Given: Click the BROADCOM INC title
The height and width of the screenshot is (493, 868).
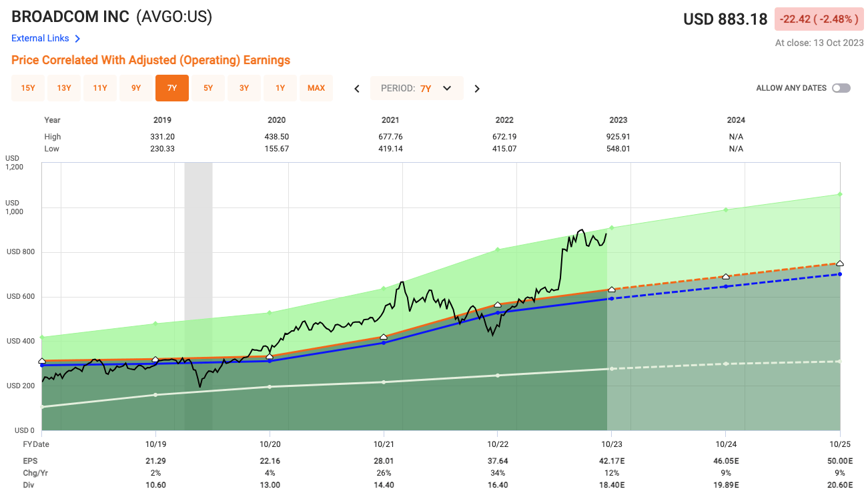Looking at the screenshot, I should pyautogui.click(x=70, y=17).
